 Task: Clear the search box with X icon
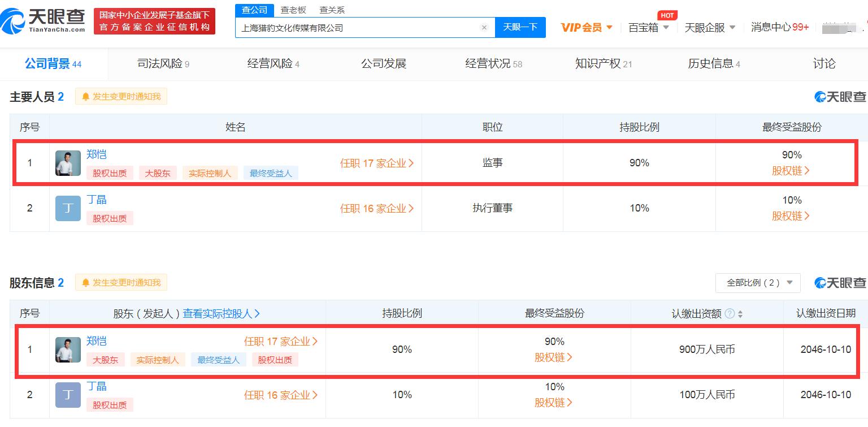pos(484,28)
